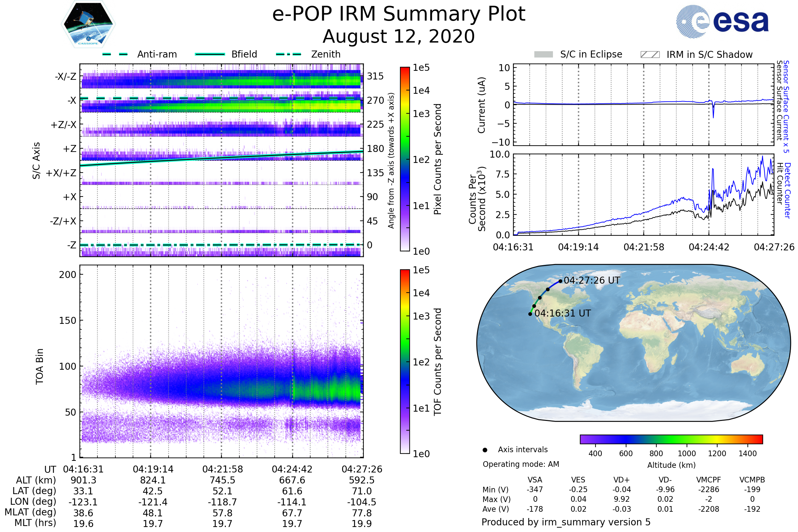Screen dimensions: 798x532
Task: Click the VSA column header
Action: [535, 480]
